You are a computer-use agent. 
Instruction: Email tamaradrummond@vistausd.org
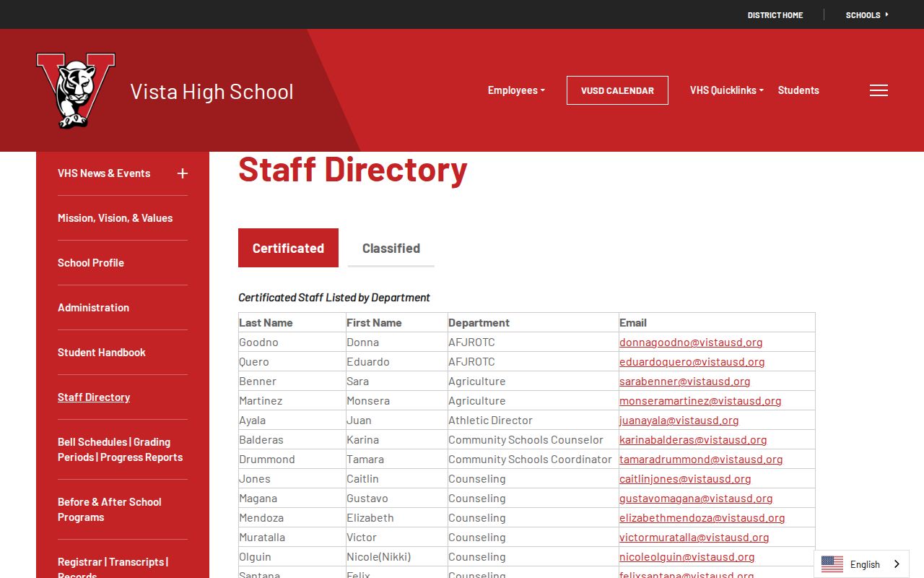coord(701,460)
